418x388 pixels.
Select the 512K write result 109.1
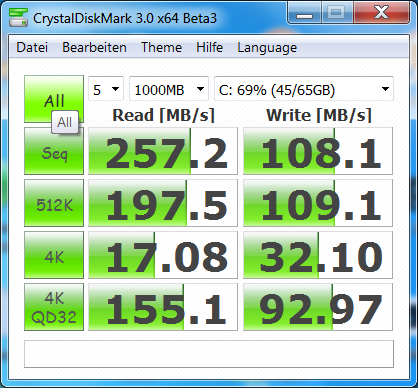(318, 203)
